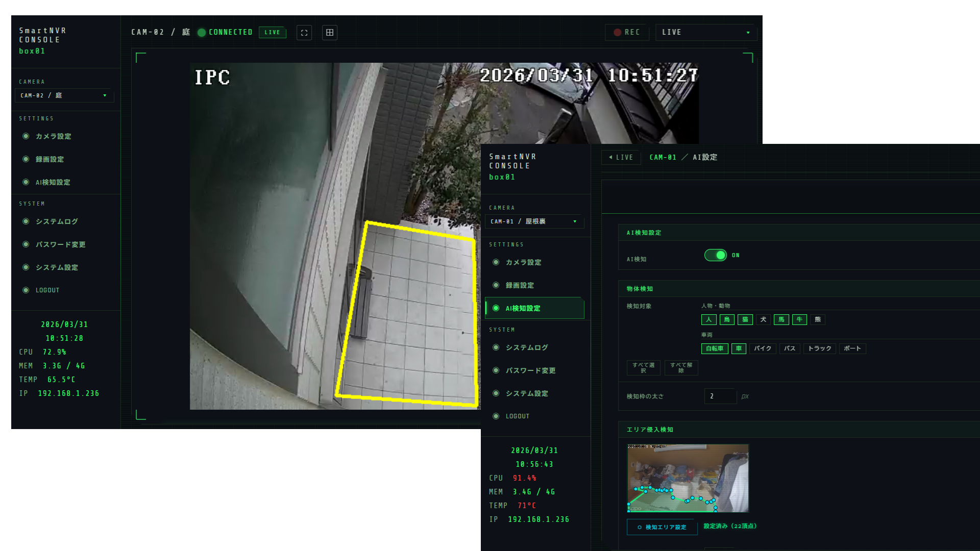The width and height of the screenshot is (980, 551).
Task: Expand the CAM-01 / 屋根裏 camera dropdown
Action: 534,221
